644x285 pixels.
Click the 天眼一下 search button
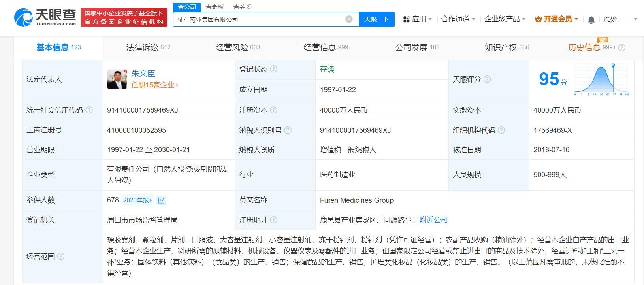click(x=376, y=19)
